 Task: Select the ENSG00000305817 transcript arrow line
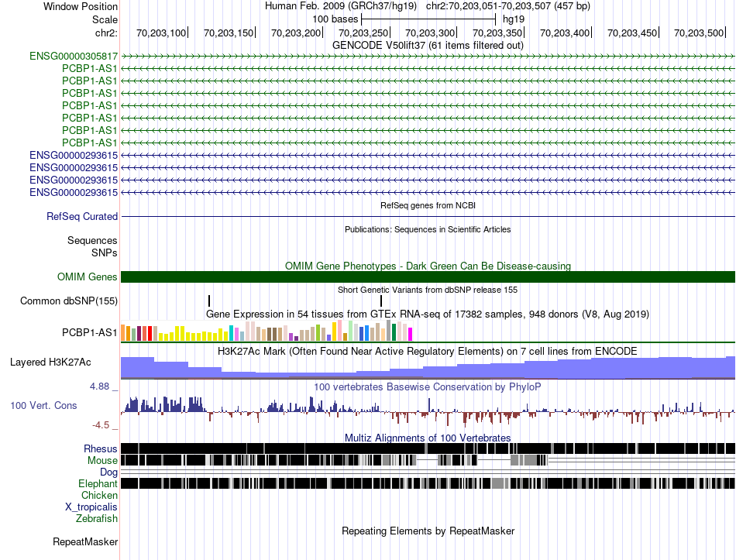(x=428, y=57)
